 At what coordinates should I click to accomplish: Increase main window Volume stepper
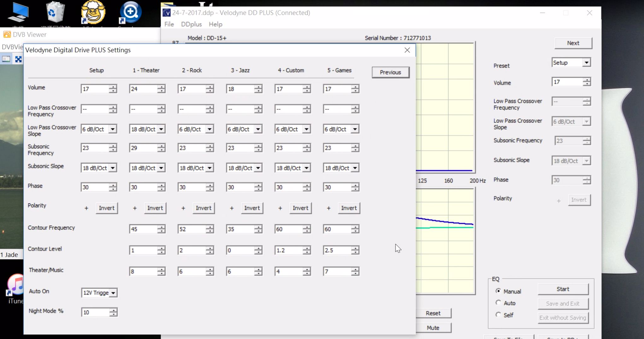(x=587, y=80)
